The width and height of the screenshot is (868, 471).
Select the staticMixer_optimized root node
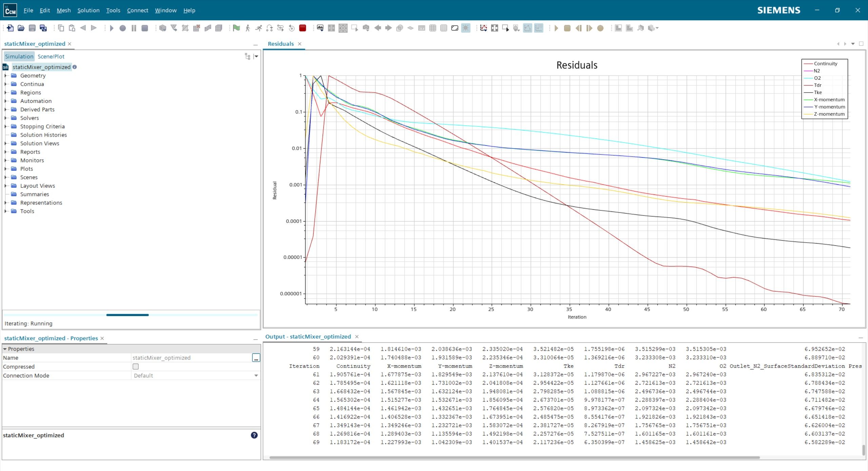click(41, 67)
